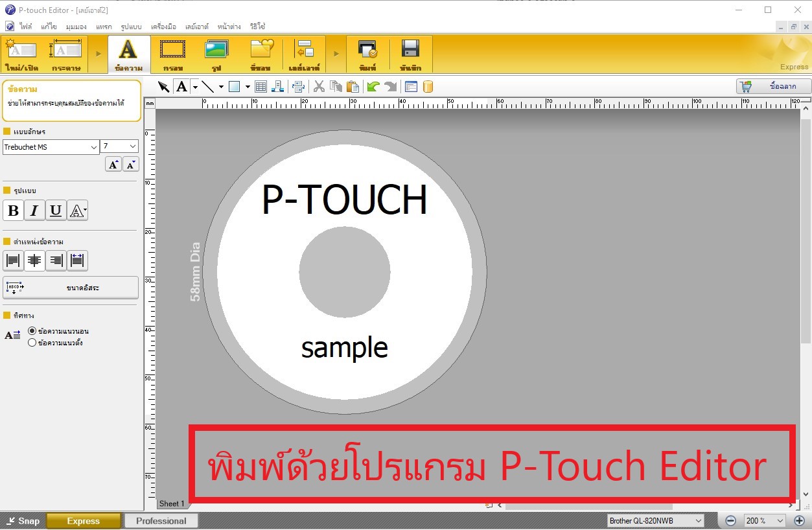
Task: Click the Arrange objects toolbar icon
Action: [x=277, y=87]
